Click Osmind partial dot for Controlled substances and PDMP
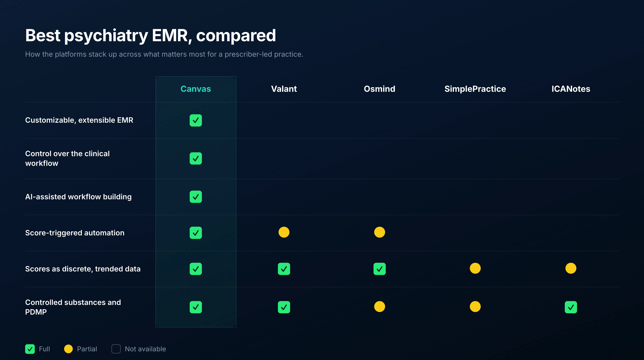 click(379, 307)
